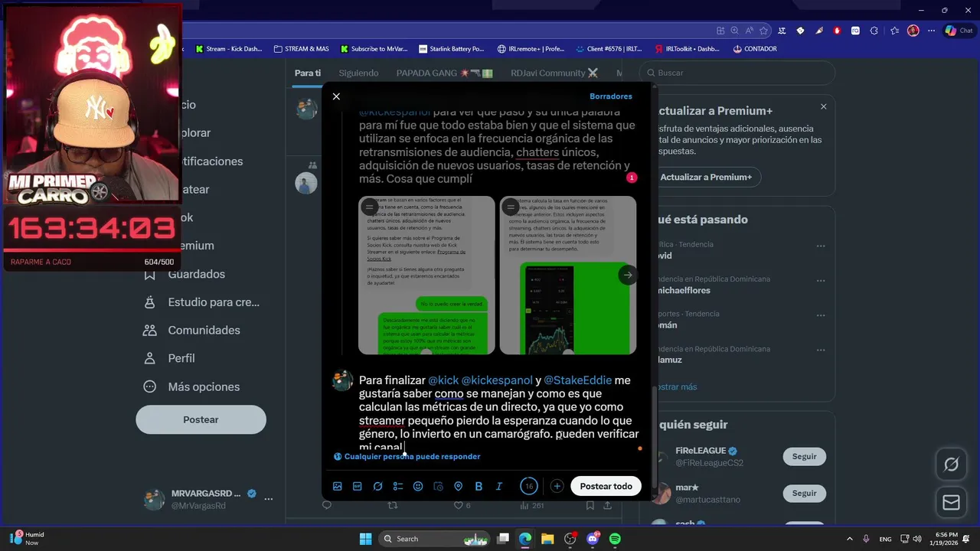Open Estudio para creadores in sidebar
Image resolution: width=980 pixels, height=551 pixels.
coord(202,302)
